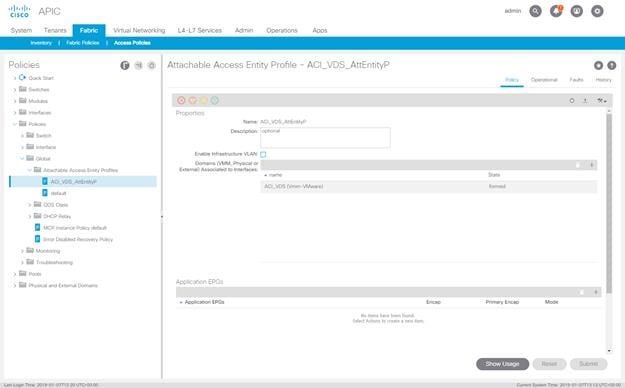Collapse Attachable Access Entity Profiles node
625x388 pixels.
click(29, 170)
